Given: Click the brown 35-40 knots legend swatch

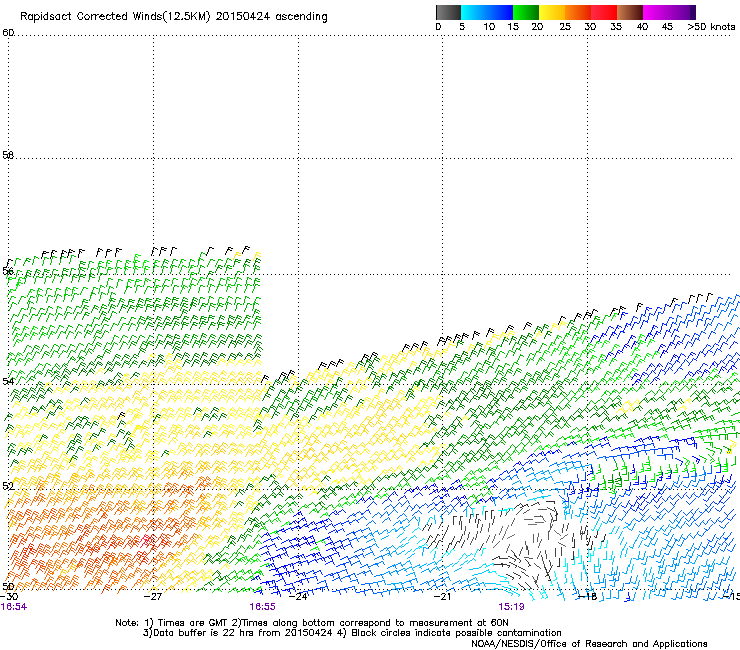Looking at the screenshot, I should click(630, 12).
